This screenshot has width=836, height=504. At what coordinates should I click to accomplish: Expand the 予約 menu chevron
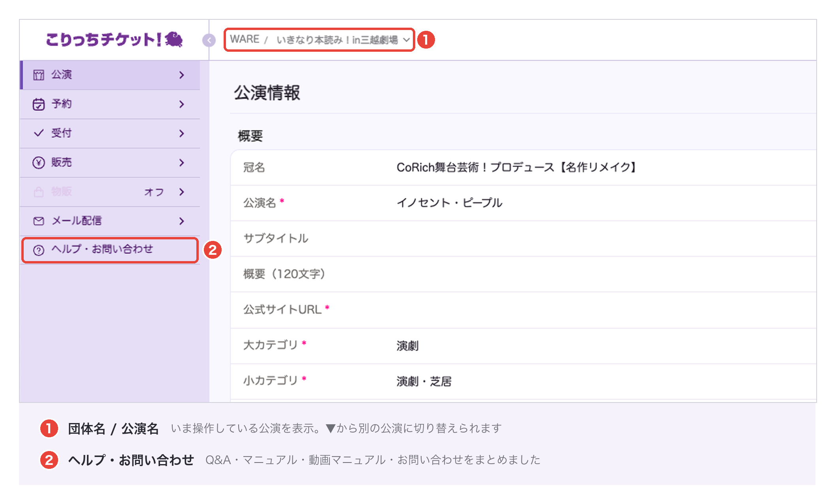click(182, 104)
